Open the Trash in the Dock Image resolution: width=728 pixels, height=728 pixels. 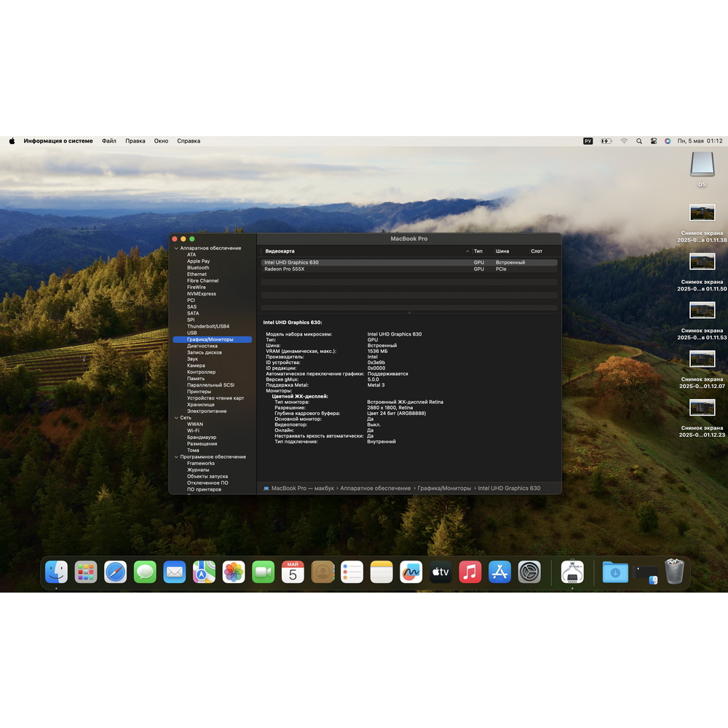point(675,571)
